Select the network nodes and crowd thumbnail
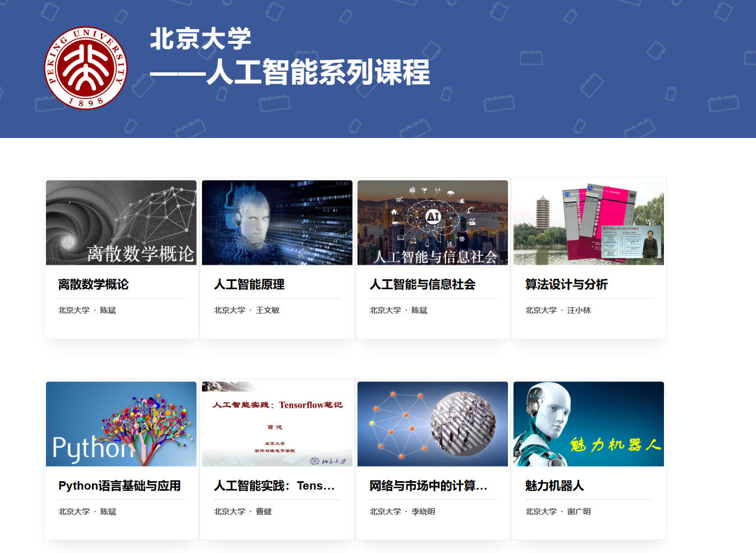 coord(433,424)
